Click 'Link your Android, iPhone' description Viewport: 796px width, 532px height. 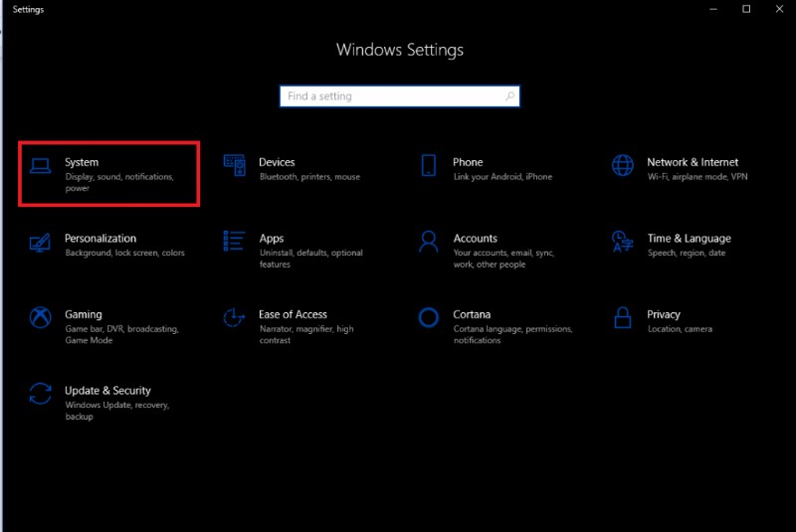[502, 176]
